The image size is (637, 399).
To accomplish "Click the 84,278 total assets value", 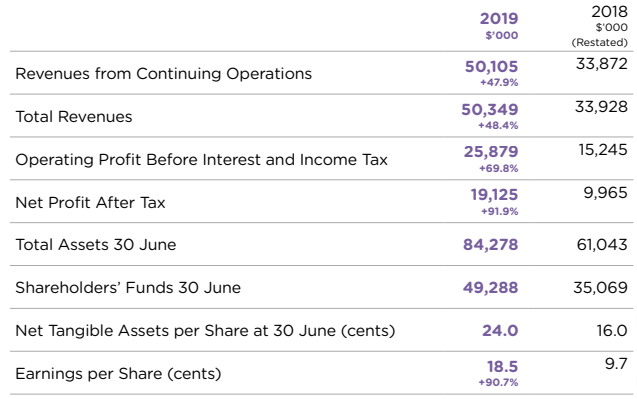I will coord(491,245).
